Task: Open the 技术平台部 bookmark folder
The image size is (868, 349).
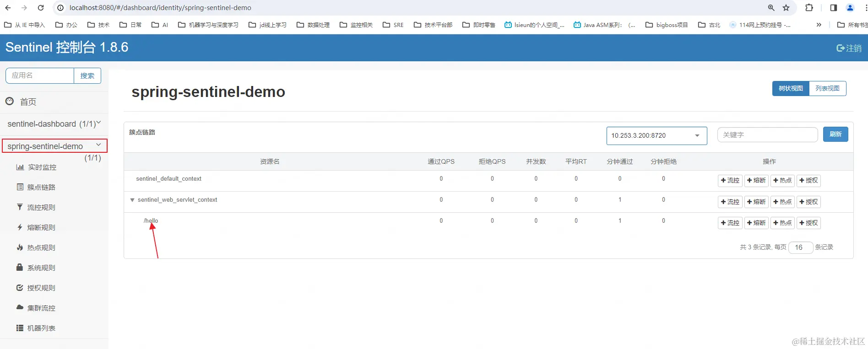Action: click(433, 25)
